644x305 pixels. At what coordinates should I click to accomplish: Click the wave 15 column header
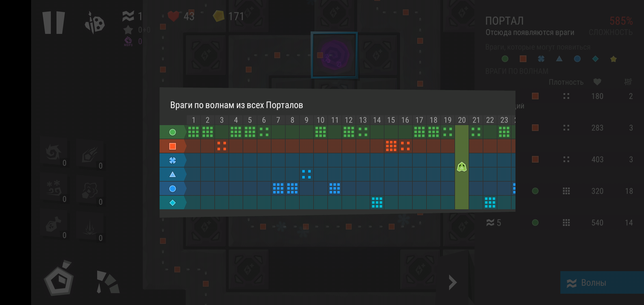click(x=391, y=120)
